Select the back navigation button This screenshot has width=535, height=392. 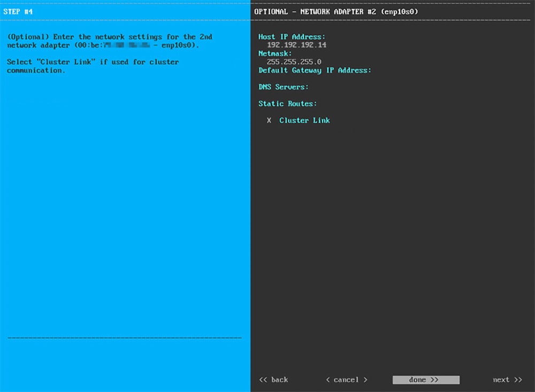[273, 380]
